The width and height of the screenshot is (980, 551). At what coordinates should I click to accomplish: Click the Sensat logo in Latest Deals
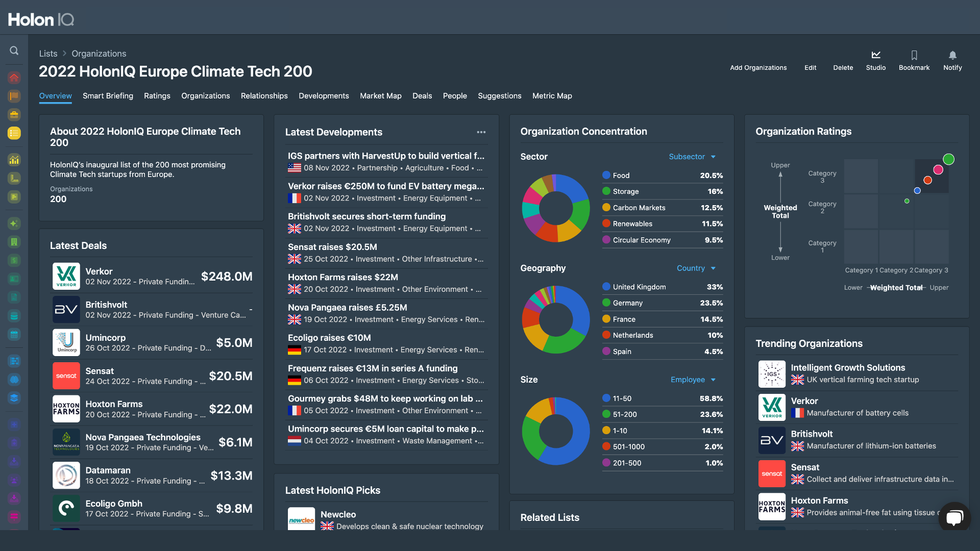point(66,375)
